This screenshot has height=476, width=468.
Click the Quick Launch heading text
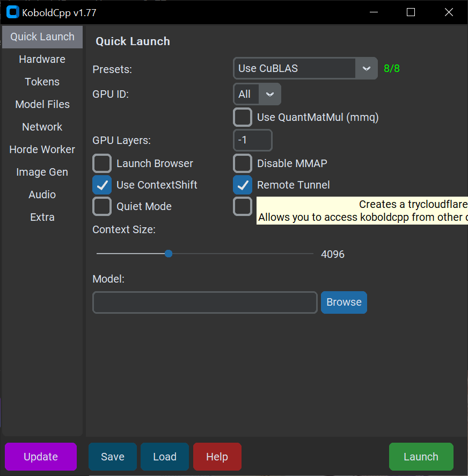tap(133, 41)
